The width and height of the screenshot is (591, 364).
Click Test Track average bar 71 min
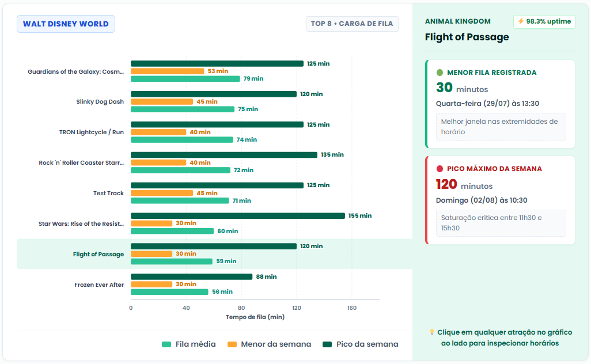click(180, 201)
